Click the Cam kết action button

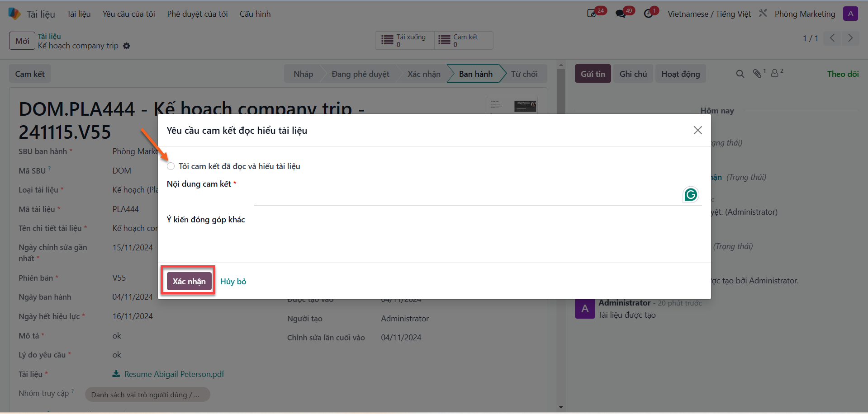(x=30, y=74)
